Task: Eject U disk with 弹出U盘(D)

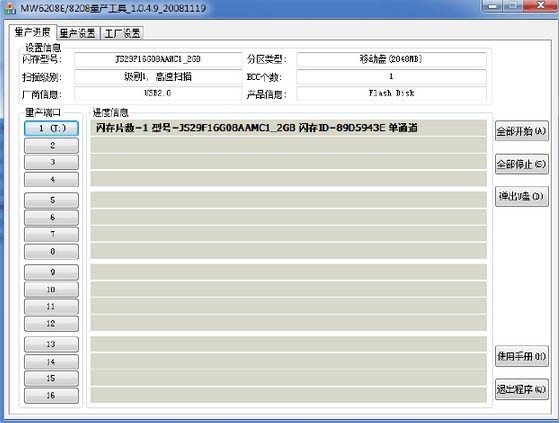Action: tap(522, 196)
